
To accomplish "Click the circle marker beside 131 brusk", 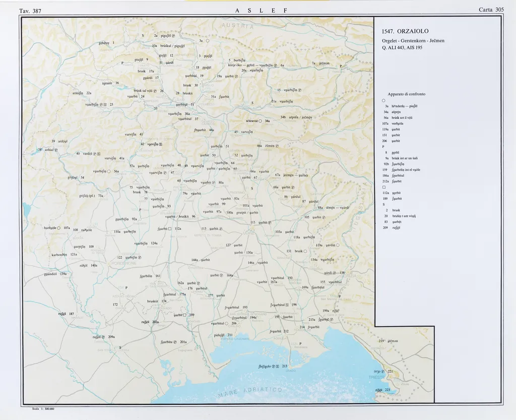I will pyautogui.click(x=305, y=251).
